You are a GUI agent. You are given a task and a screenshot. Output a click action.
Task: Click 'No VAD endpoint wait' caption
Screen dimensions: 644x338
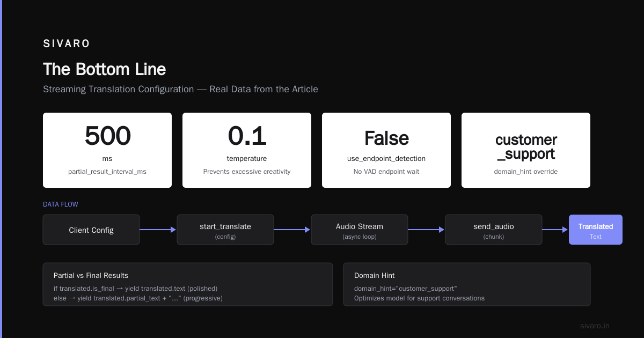pyautogui.click(x=386, y=172)
